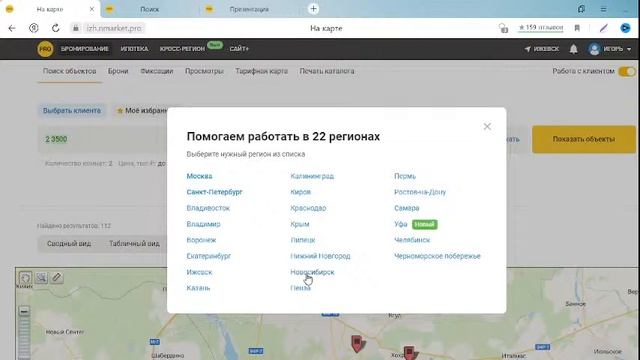This screenshot has width=640, height=360.
Task: Switch to Фиксации tab
Action: coord(157,71)
